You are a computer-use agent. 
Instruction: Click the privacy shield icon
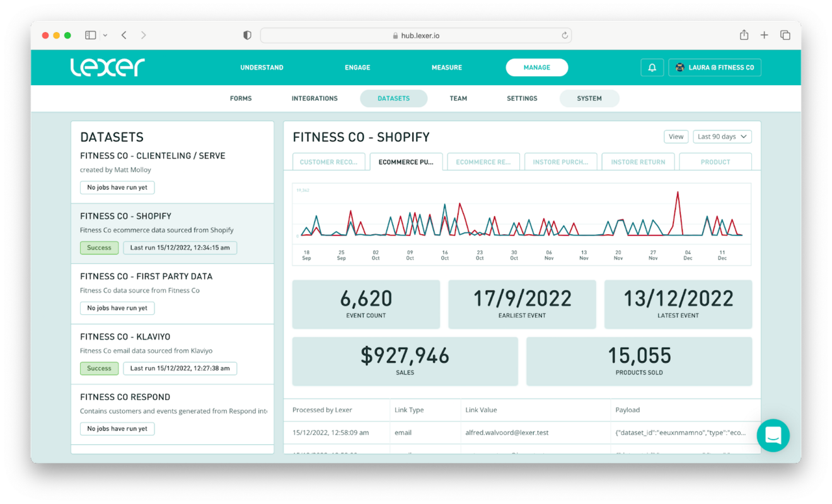(x=246, y=35)
